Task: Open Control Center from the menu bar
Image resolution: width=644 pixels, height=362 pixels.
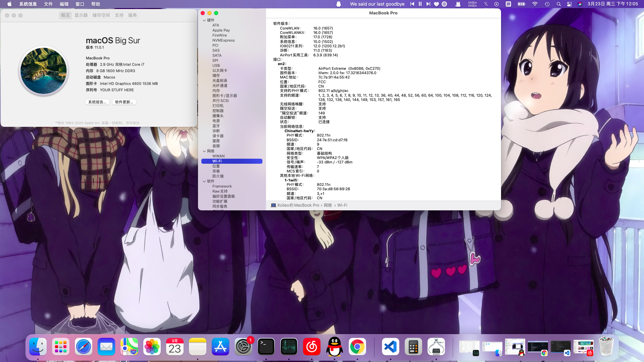Action: 568,4
